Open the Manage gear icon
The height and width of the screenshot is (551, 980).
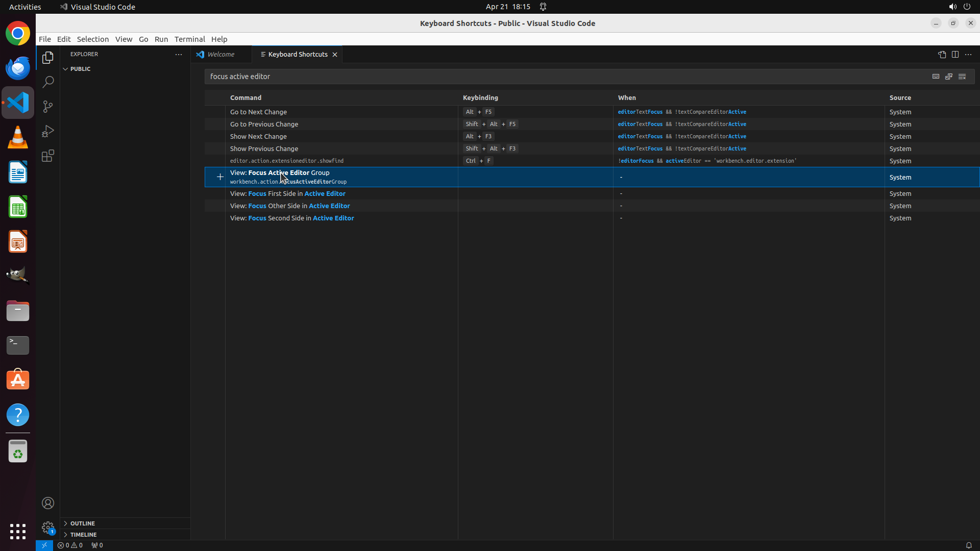[x=48, y=528]
